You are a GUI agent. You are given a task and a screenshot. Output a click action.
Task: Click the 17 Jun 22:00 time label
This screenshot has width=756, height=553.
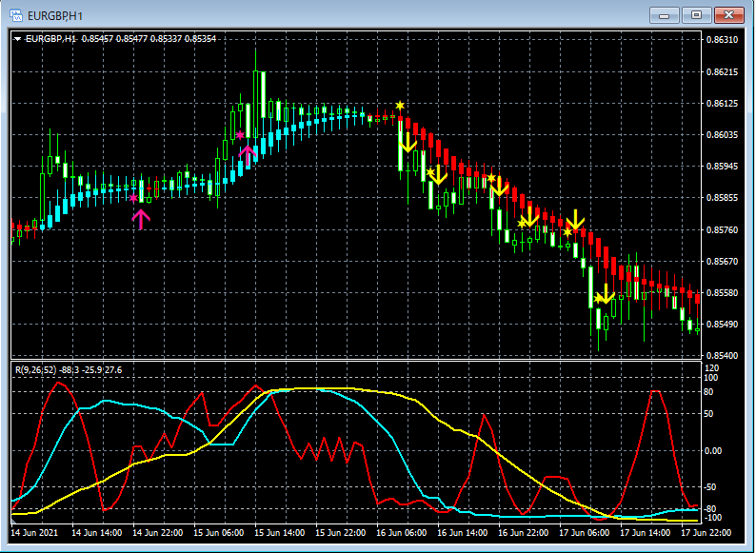click(x=706, y=533)
